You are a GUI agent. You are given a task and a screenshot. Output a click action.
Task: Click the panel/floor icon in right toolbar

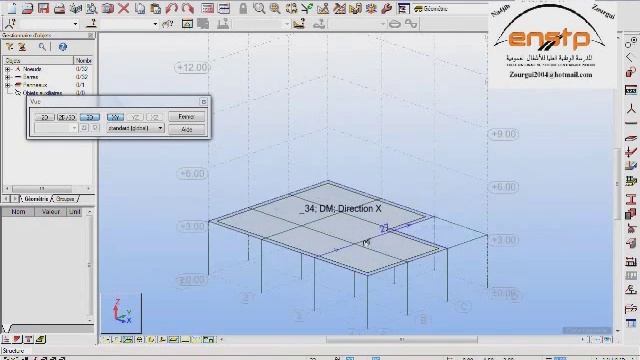pos(631,138)
